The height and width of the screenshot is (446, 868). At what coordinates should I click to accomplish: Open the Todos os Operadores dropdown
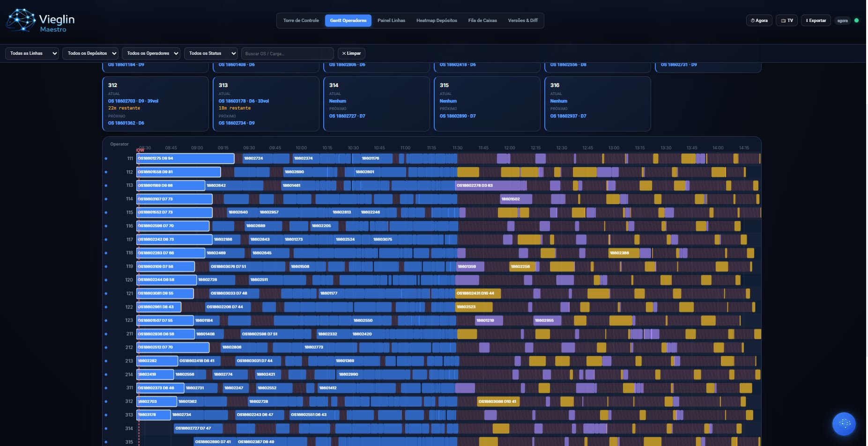click(x=151, y=53)
